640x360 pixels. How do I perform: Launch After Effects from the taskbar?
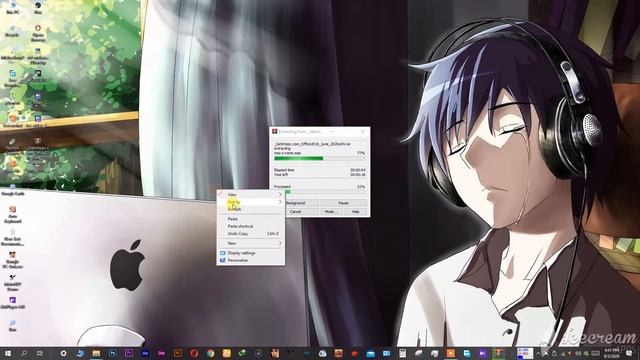tap(145, 353)
